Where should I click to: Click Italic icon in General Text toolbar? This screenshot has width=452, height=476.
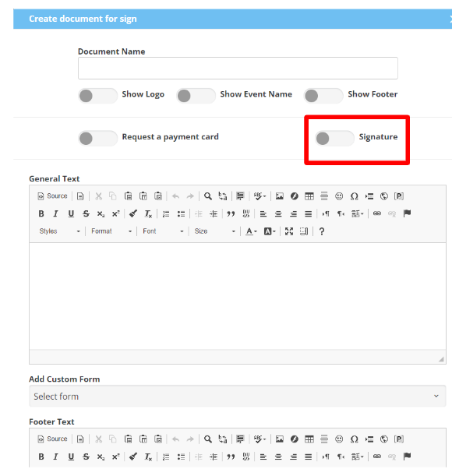(x=56, y=214)
